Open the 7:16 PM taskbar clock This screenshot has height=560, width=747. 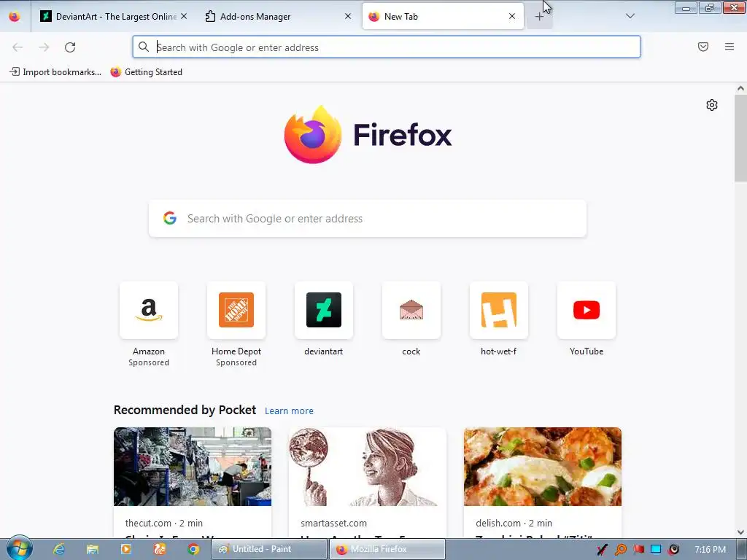pyautogui.click(x=710, y=550)
